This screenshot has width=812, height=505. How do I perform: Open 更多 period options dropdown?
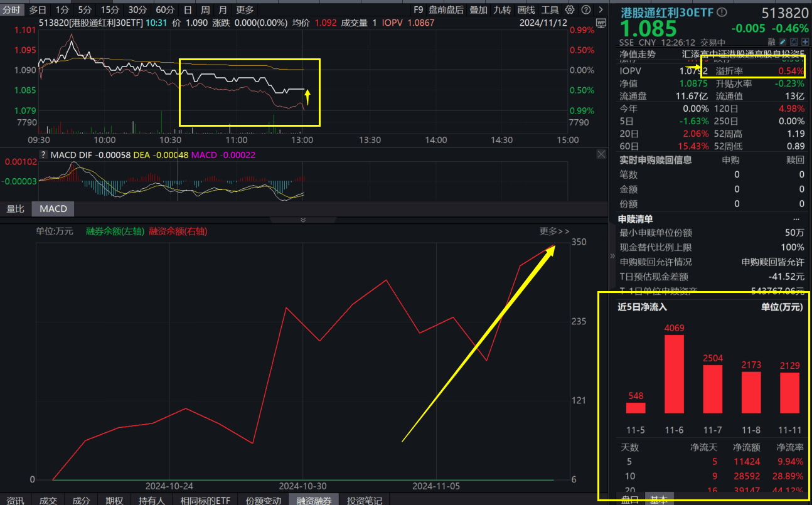click(245, 9)
